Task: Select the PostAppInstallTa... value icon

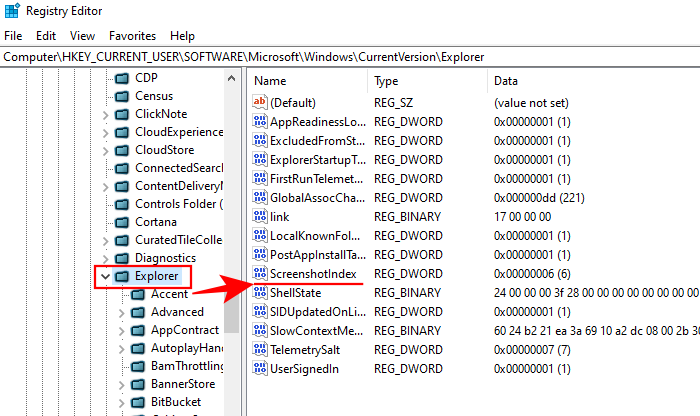Action: coord(259,254)
